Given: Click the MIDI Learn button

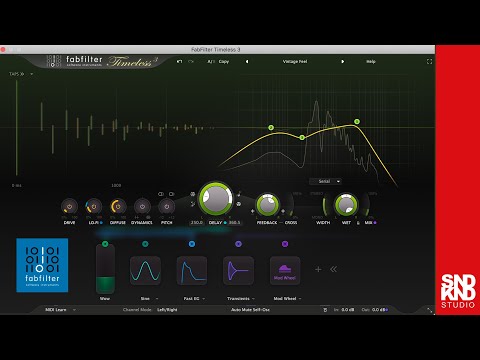Looking at the screenshot, I should tap(56, 310).
